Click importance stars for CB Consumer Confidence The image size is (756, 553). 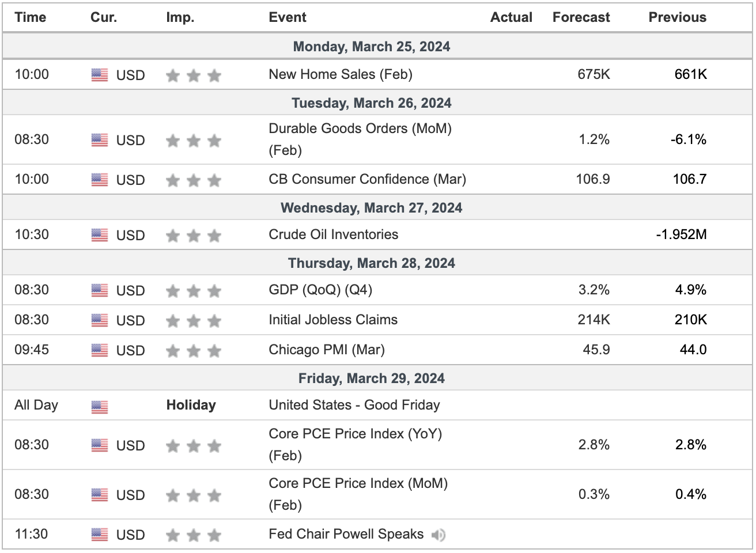pyautogui.click(x=194, y=180)
